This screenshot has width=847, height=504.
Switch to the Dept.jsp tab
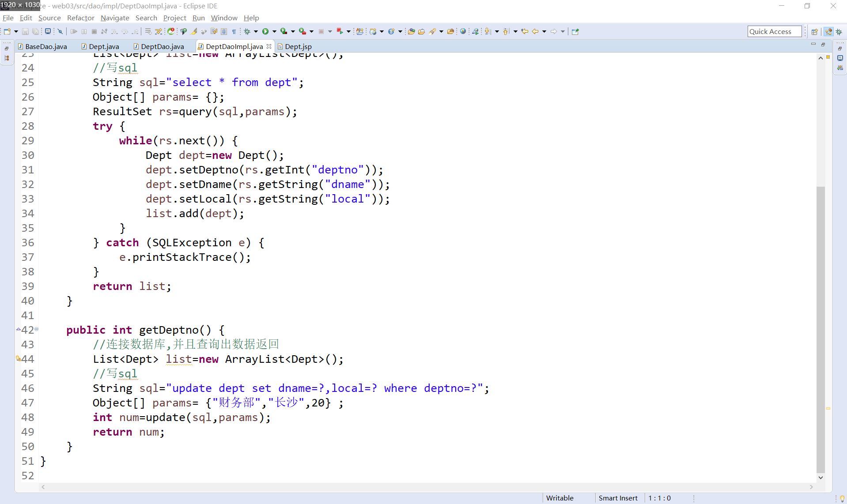coord(295,46)
